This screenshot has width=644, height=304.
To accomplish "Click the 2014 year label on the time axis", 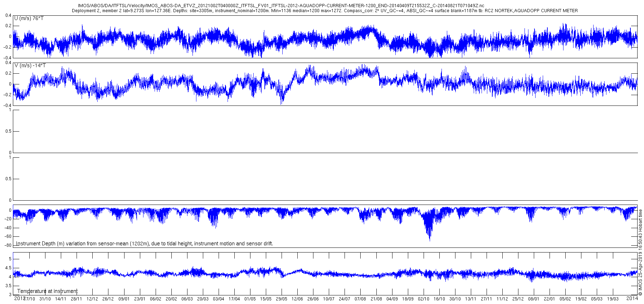I will tap(633, 298).
